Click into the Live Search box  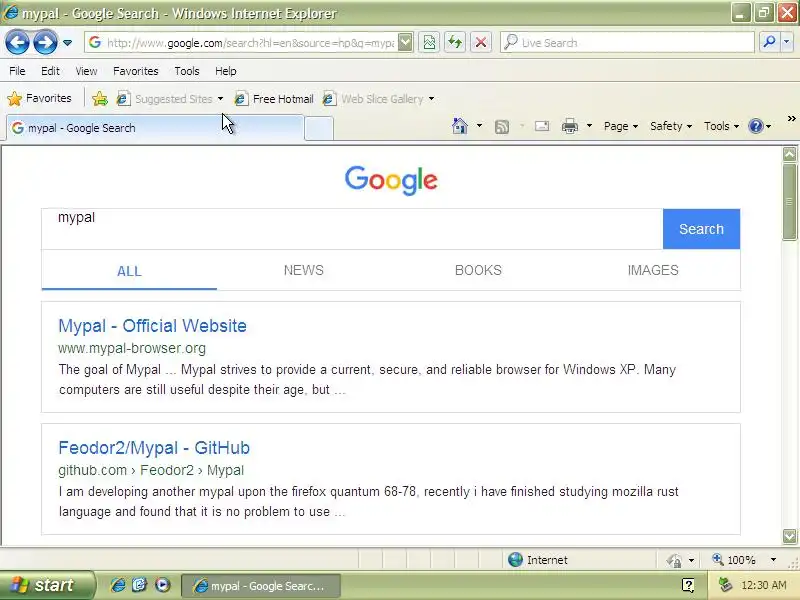pyautogui.click(x=628, y=43)
